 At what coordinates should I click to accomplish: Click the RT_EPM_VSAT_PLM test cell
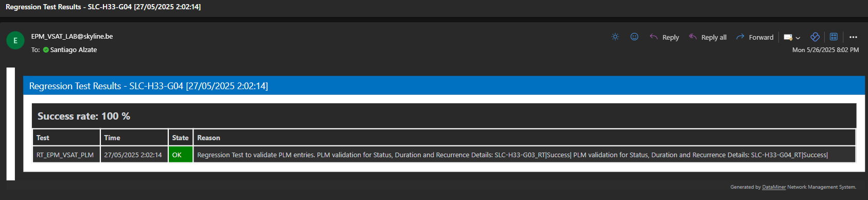coord(66,155)
